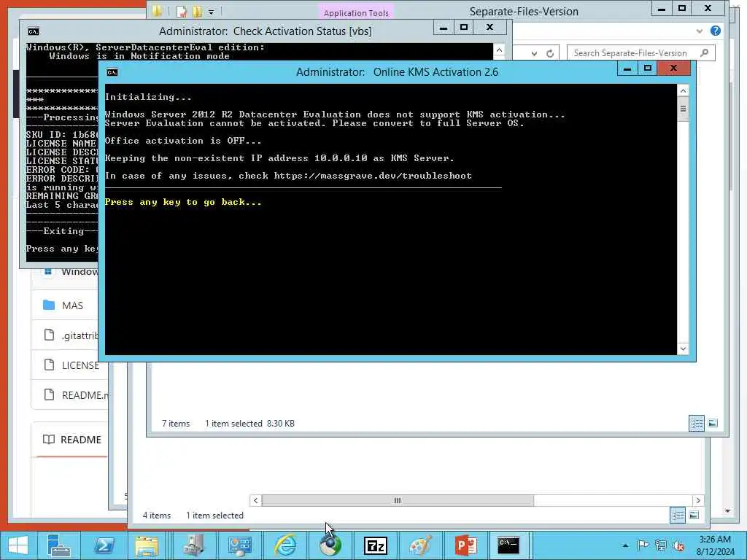Open the KMS Activation window system menu icon
This screenshot has width=747, height=560.
point(112,72)
